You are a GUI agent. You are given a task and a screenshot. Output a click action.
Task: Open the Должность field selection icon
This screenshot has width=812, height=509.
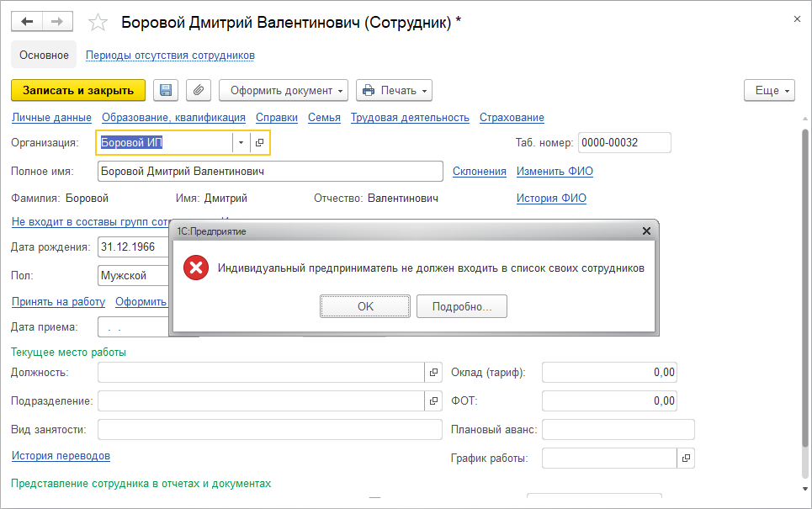[434, 372]
